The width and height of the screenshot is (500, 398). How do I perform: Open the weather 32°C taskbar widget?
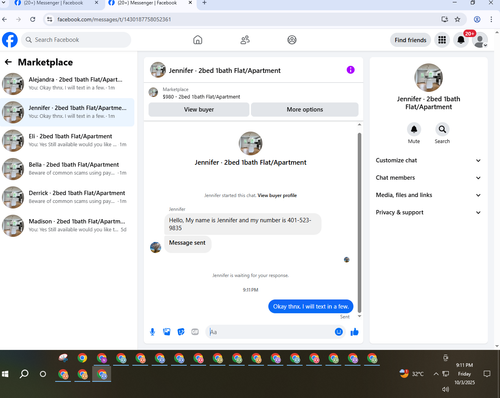pyautogui.click(x=412, y=374)
